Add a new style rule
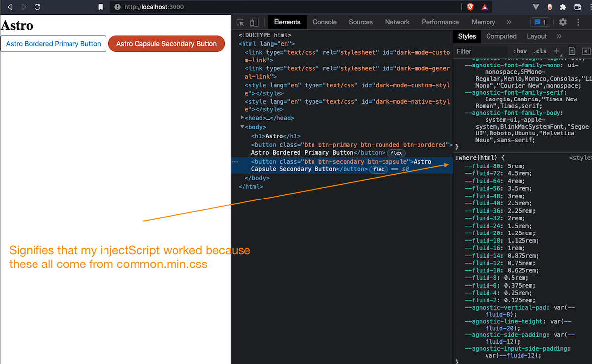Image resolution: width=592 pixels, height=364 pixels. [557, 51]
